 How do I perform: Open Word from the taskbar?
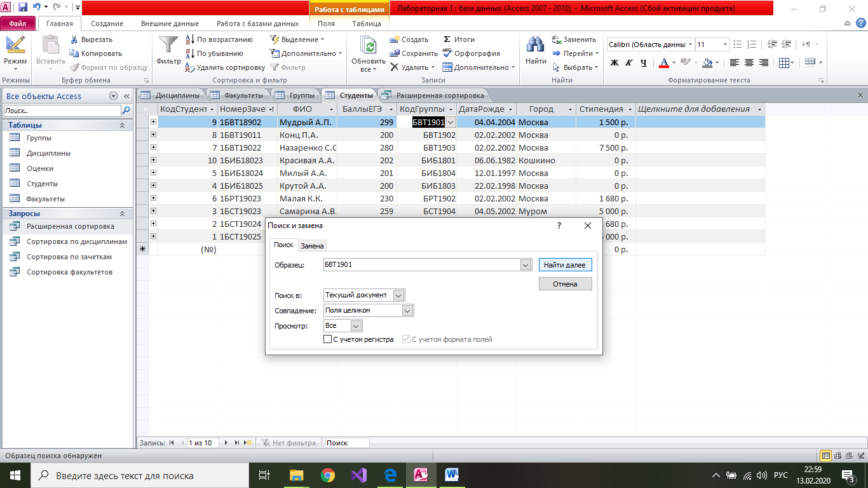[452, 475]
